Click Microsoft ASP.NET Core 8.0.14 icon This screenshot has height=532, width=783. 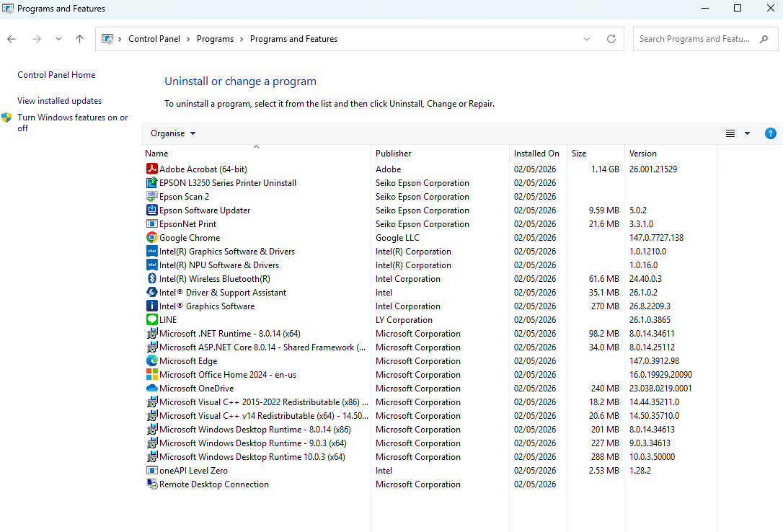(152, 347)
